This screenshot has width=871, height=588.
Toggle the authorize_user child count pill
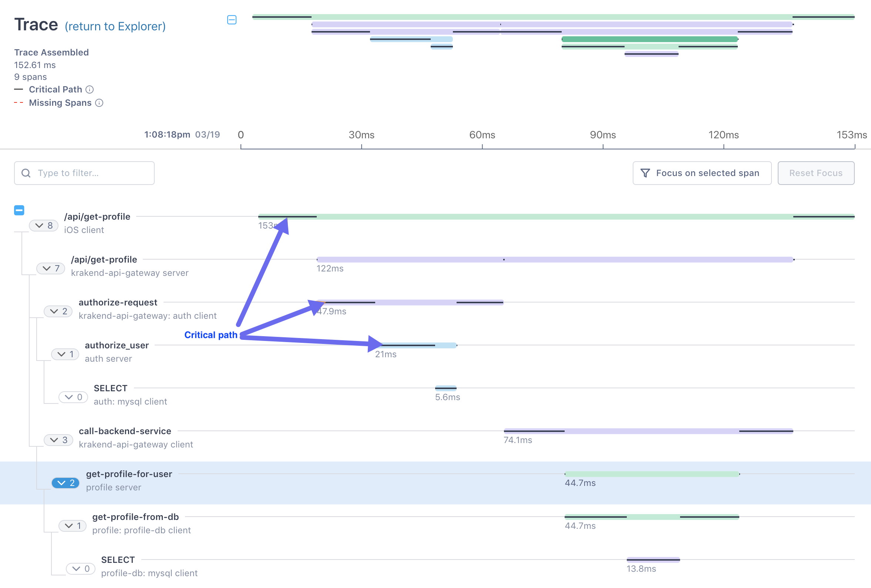pyautogui.click(x=65, y=354)
